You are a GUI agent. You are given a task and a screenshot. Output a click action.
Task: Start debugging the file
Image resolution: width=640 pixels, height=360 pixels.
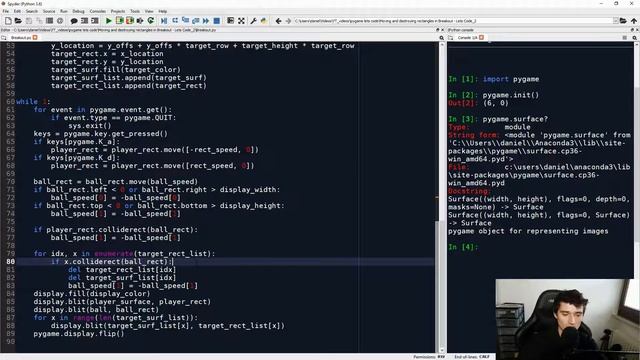164,20
